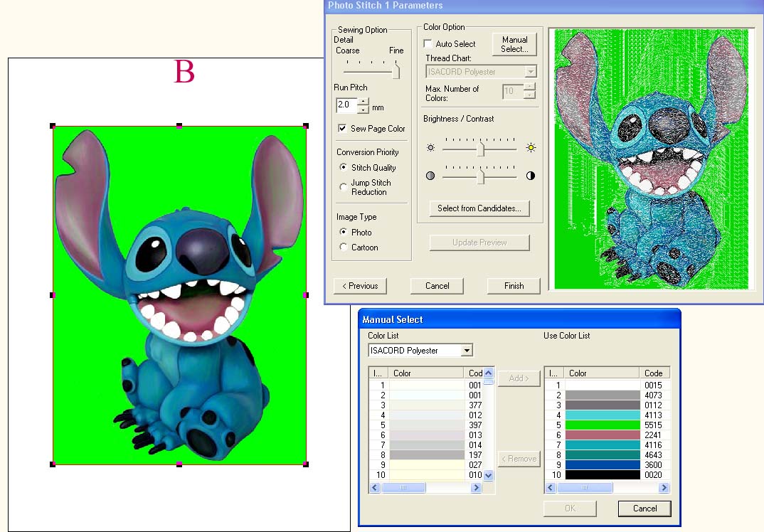Choose Cartoon image type
This screenshot has width=764, height=532.
(x=343, y=247)
